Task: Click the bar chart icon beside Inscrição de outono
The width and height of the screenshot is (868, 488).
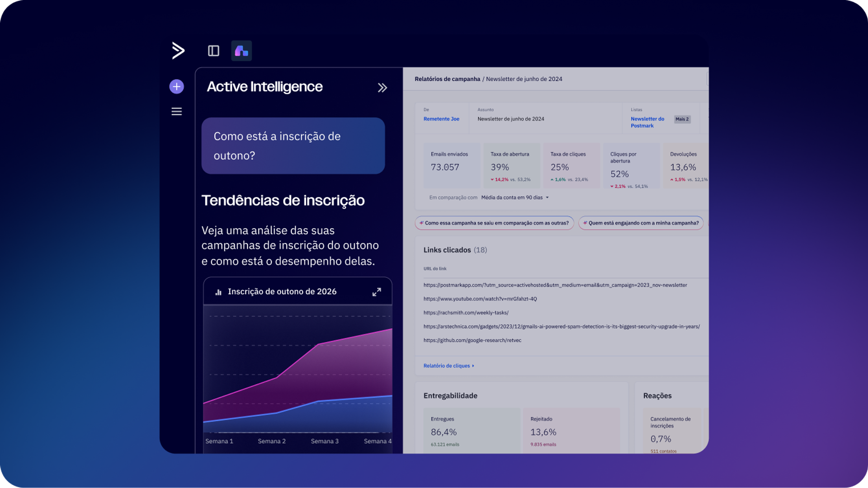Action: point(218,292)
